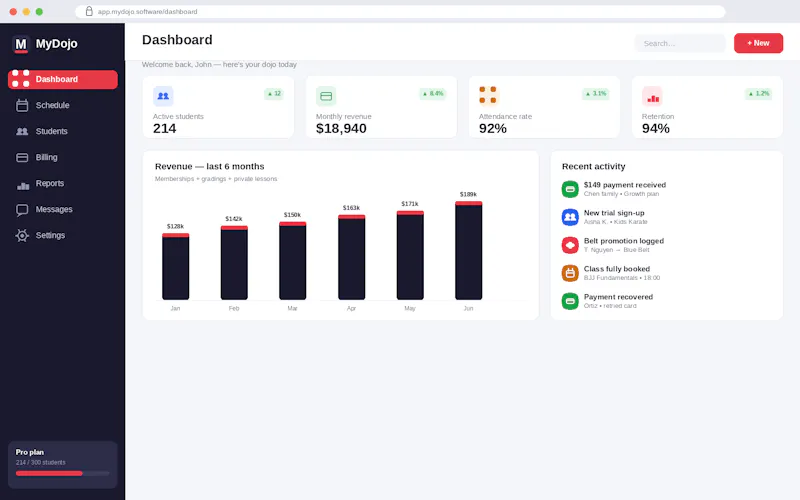The image size is (800, 500).
Task: Click the Attendance rate card icon
Action: (x=488, y=95)
